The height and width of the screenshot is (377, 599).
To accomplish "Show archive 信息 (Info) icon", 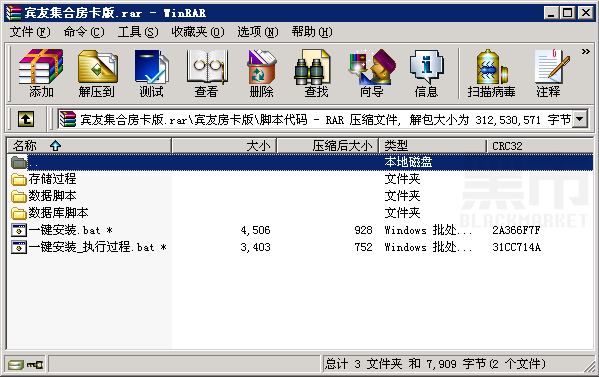I will click(x=426, y=72).
